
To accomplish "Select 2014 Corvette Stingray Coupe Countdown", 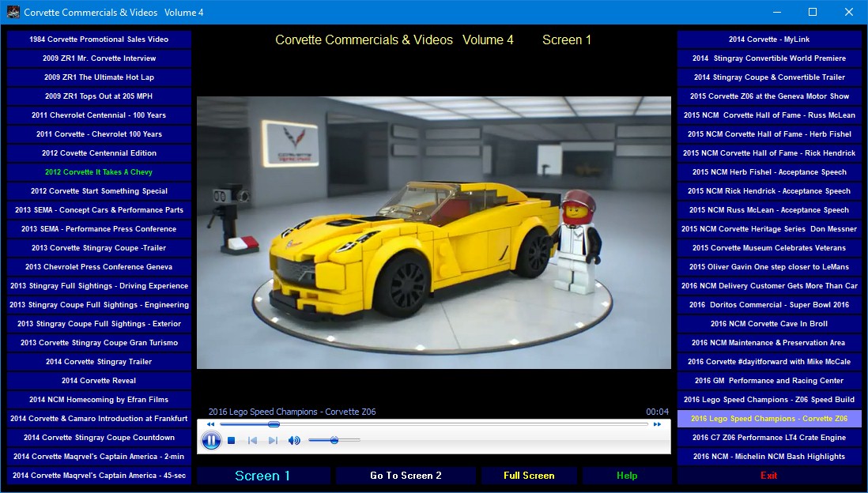I will 99,437.
